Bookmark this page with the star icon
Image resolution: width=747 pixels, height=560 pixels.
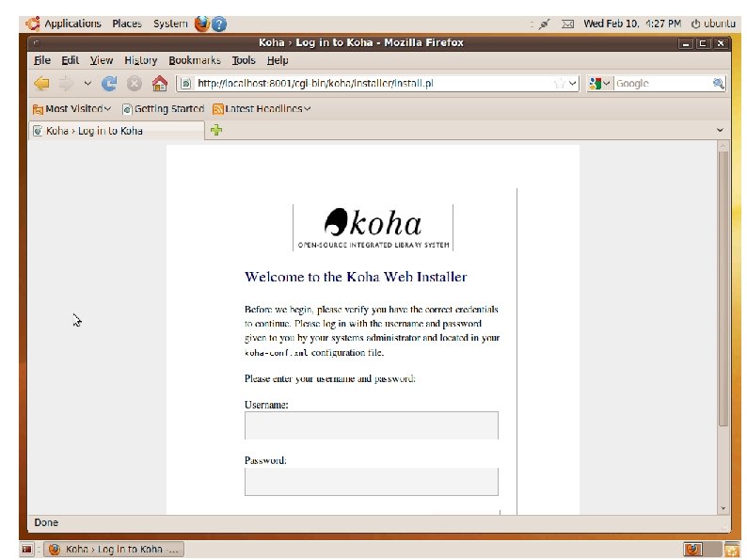(x=559, y=84)
